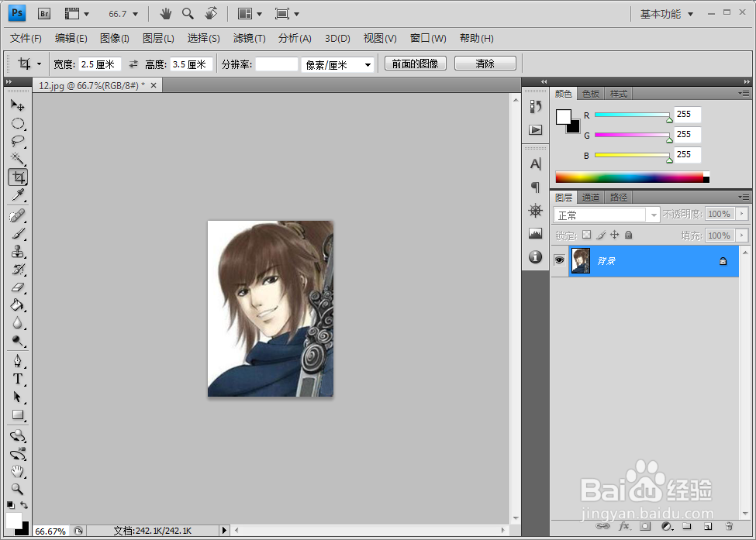This screenshot has height=540, width=756.
Task: Select the Crop tool in toolbox
Action: pyautogui.click(x=18, y=177)
